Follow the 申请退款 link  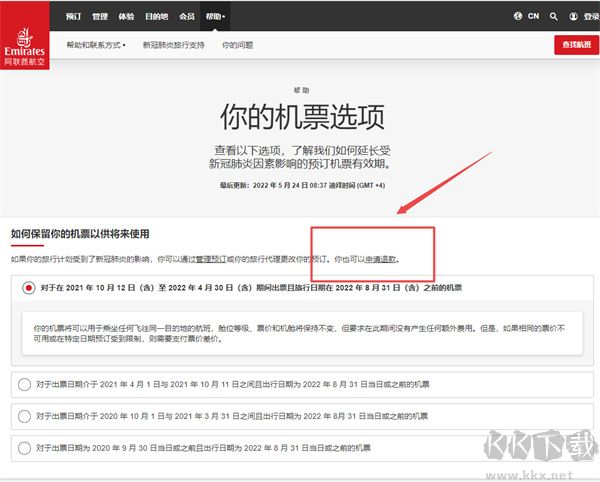[380, 259]
